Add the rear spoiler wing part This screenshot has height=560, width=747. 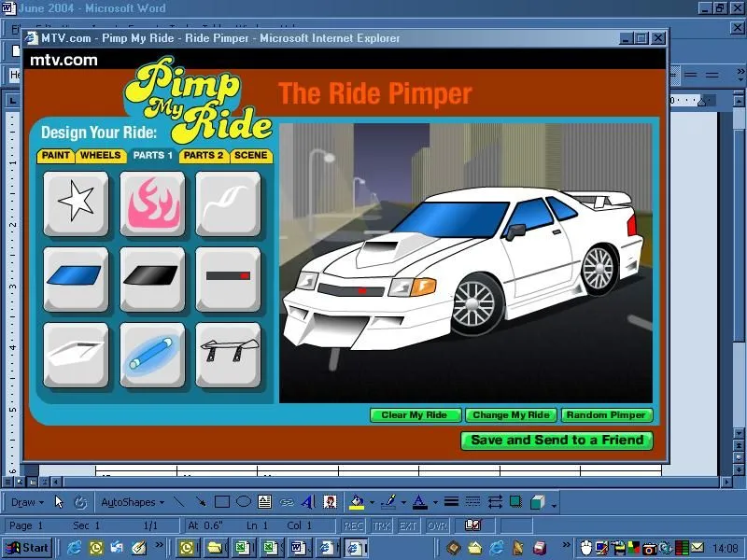click(x=228, y=354)
